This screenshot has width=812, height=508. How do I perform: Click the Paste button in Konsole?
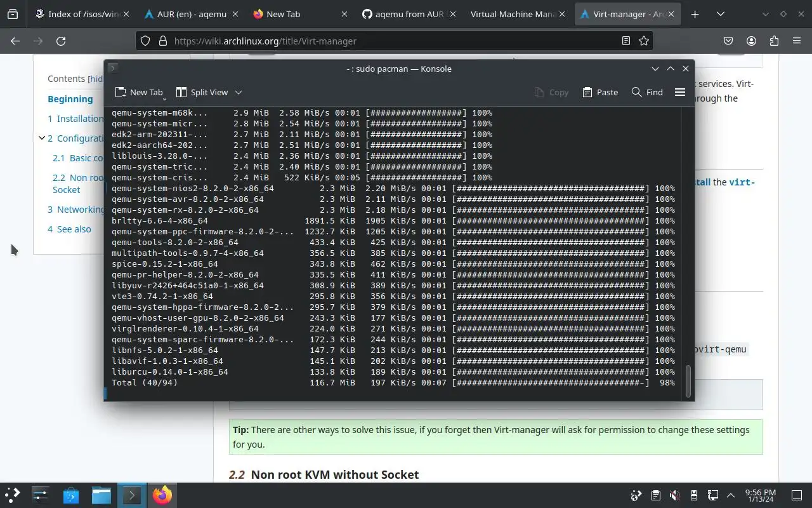click(600, 92)
